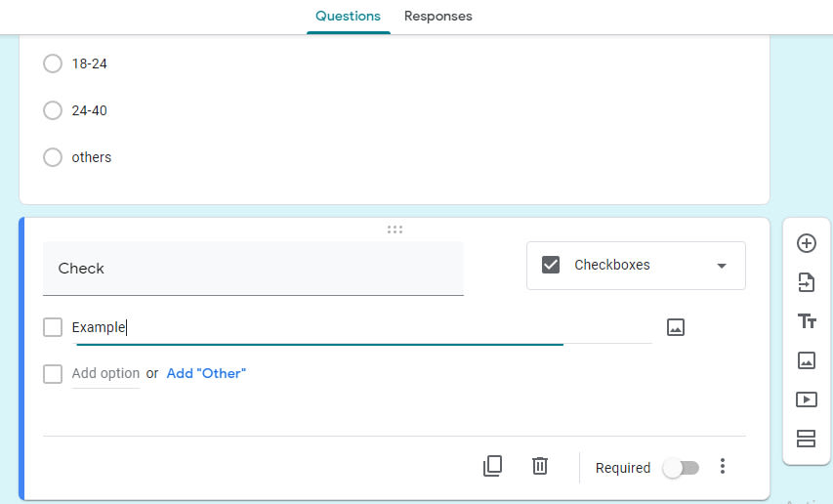Click the Import questions icon
The width and height of the screenshot is (833, 504).
click(807, 282)
